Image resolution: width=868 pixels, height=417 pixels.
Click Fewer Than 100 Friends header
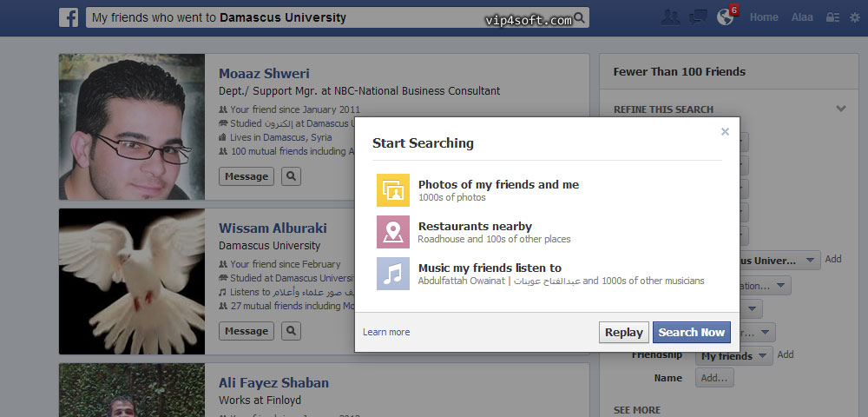click(680, 71)
